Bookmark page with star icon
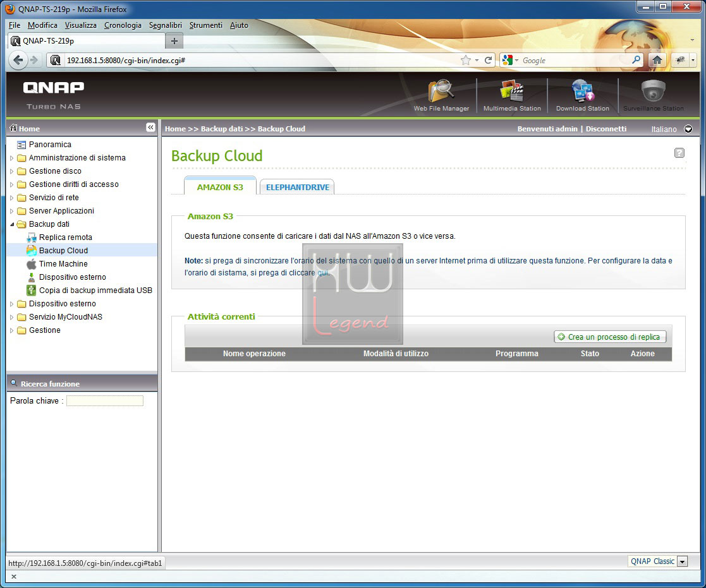Screen dimensions: 706x588 click(466, 60)
